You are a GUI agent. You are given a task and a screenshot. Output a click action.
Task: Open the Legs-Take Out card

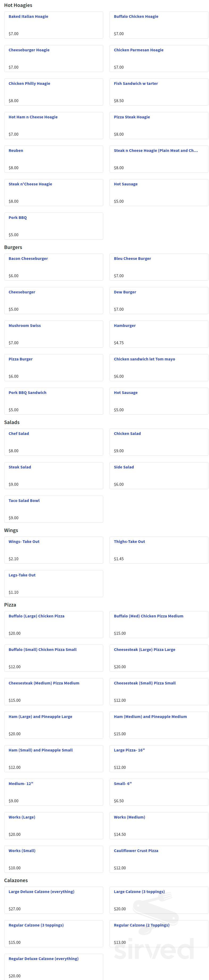tap(54, 583)
